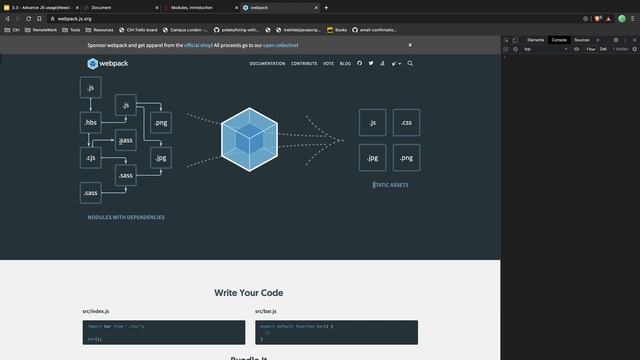
Task: Click the bookmark page icon beside reload
Action: tap(39, 19)
